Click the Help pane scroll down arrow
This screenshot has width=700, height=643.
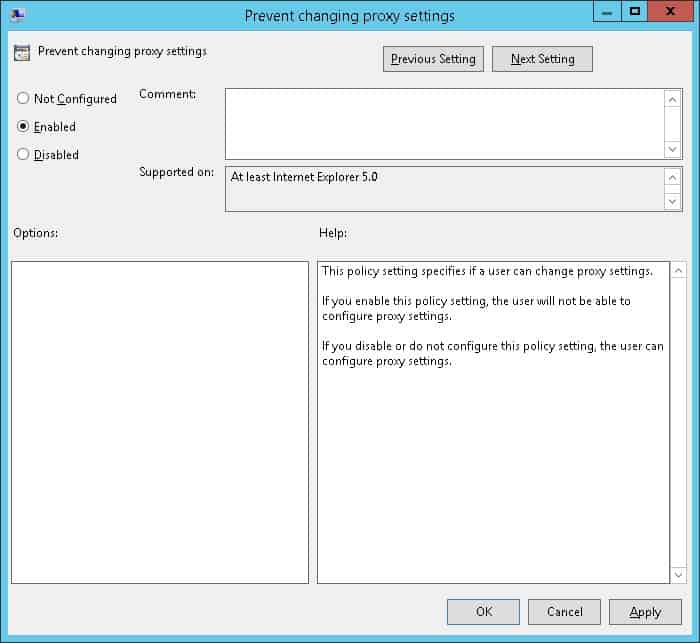[679, 574]
